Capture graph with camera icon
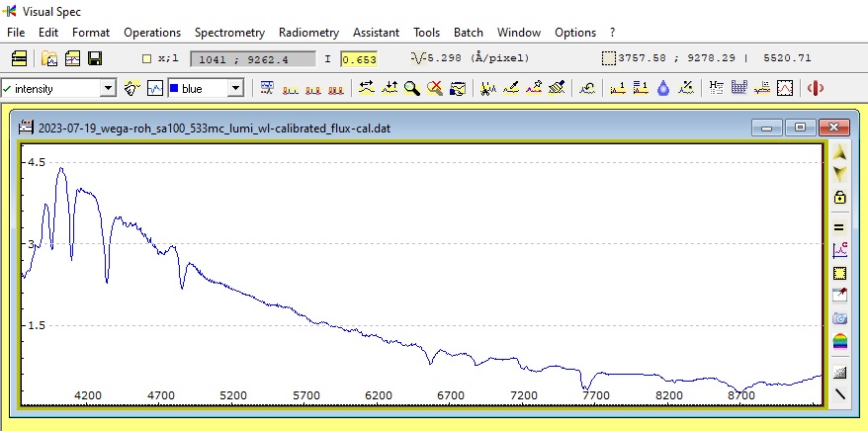868x431 pixels. pyautogui.click(x=839, y=318)
